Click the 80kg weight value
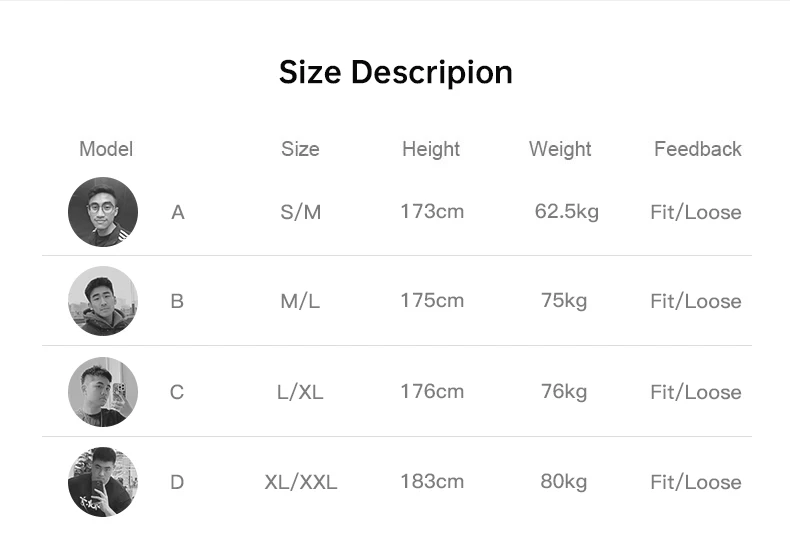This screenshot has height=558, width=790. tap(564, 482)
